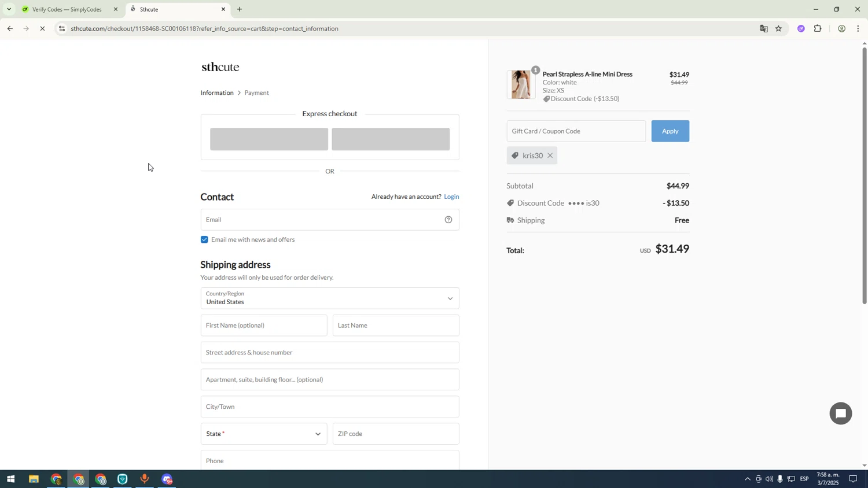Click the taskbar clock showing 7:58 a.m.
Viewport: 868px width, 488px height.
[827, 479]
